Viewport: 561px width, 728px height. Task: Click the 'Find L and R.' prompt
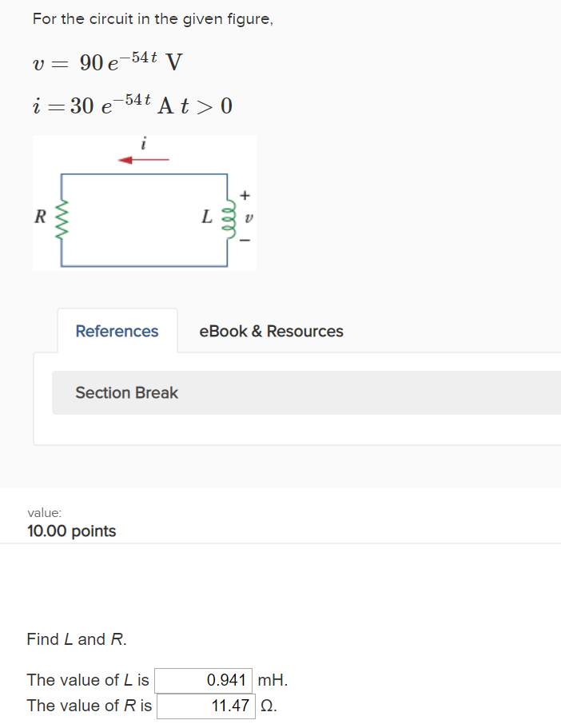point(77,639)
